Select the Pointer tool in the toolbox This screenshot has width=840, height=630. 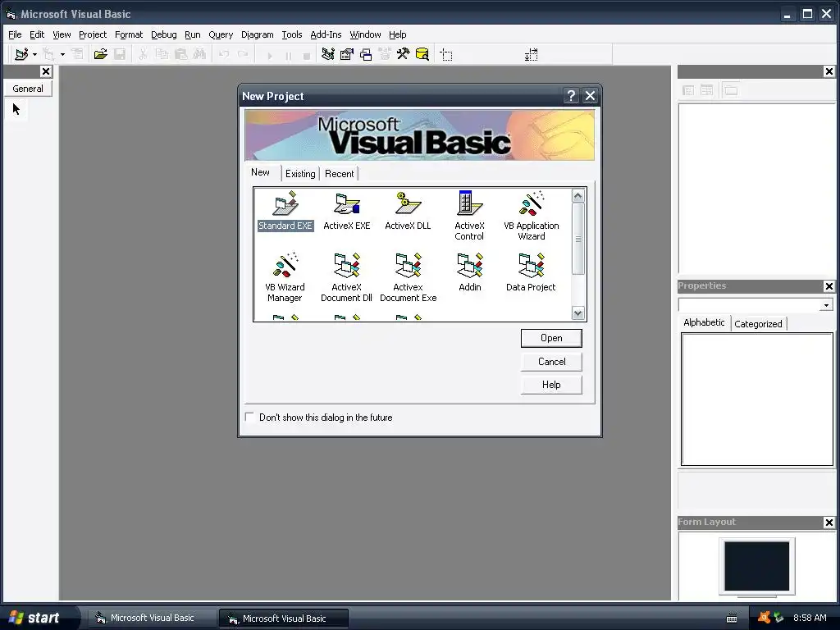pyautogui.click(x=16, y=110)
